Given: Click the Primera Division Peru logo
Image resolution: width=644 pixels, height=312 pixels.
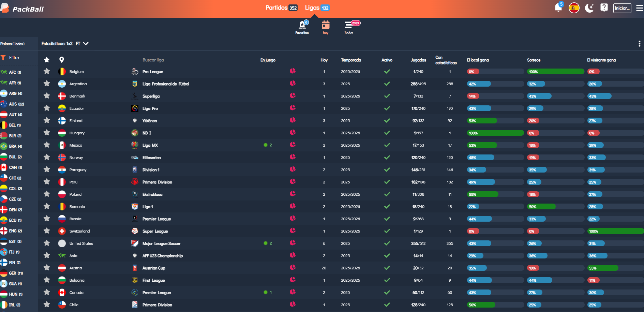Looking at the screenshot, I should 135,182.
